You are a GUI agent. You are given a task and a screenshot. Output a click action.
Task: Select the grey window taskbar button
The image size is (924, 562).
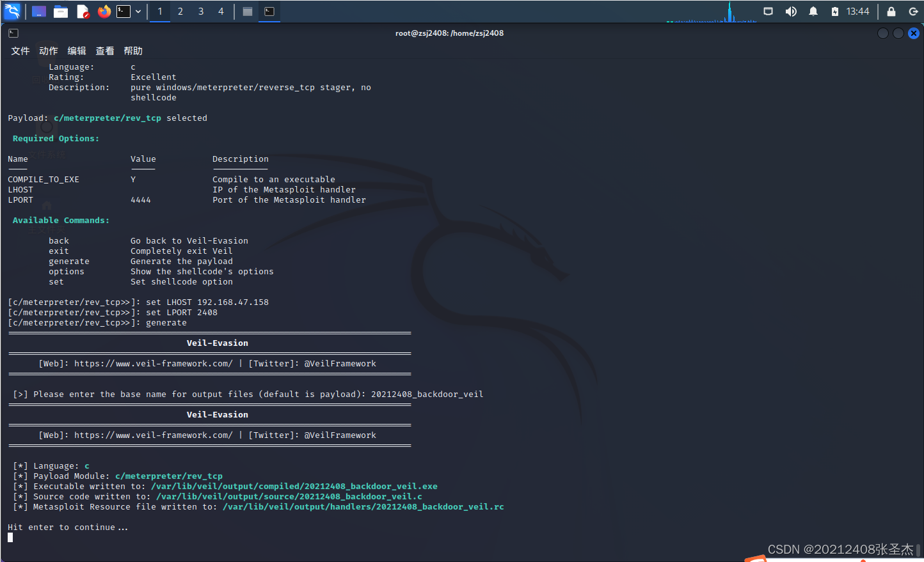[248, 12]
